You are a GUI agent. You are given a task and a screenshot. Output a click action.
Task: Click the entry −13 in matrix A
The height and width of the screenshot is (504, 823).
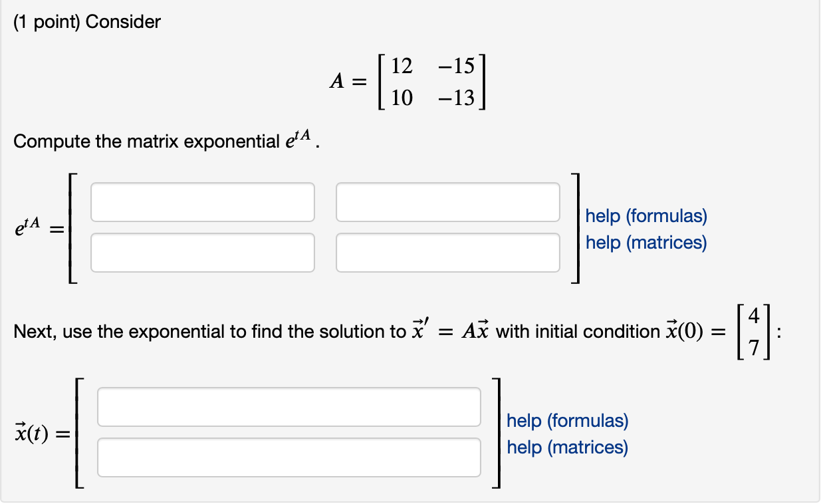click(x=457, y=98)
